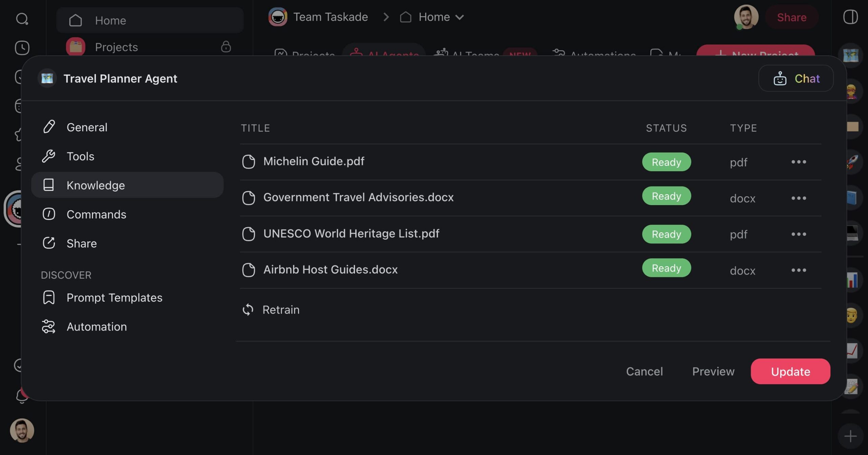868x455 pixels.
Task: Click the three-dot menu for Michelin Guide.pdf
Action: (x=798, y=162)
